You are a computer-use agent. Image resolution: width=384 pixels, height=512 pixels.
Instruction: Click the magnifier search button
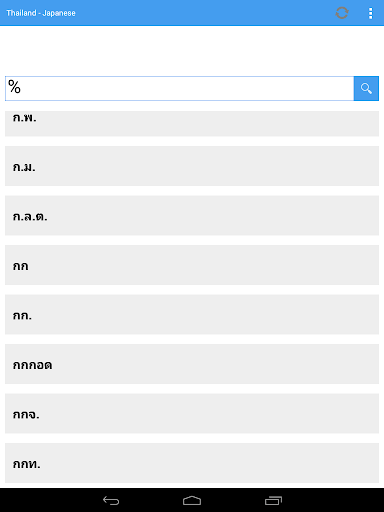(x=366, y=88)
